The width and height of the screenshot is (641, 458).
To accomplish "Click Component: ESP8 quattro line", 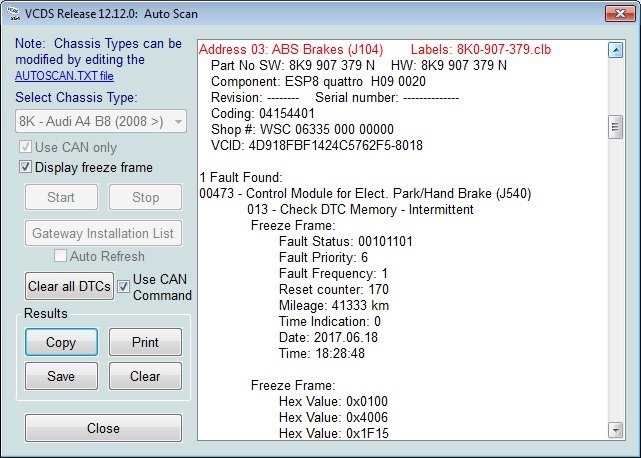I will click(318, 81).
